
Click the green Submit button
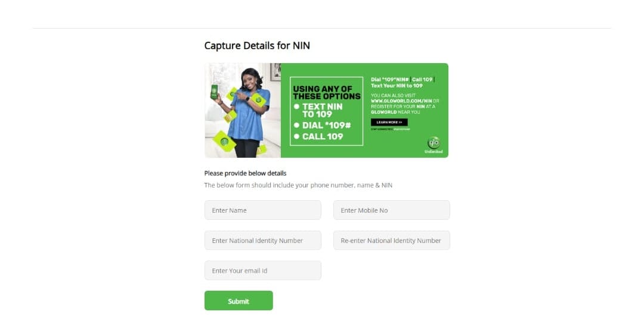tap(239, 301)
